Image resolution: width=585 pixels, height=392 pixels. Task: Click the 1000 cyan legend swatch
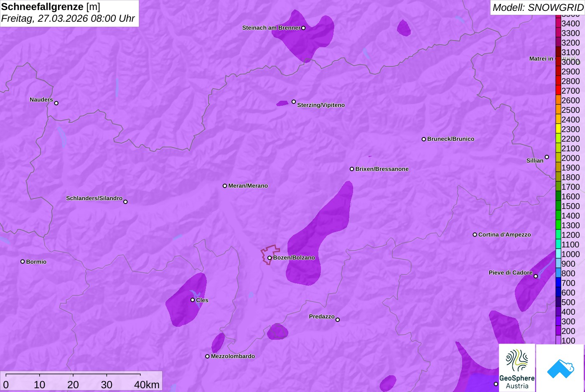558,254
